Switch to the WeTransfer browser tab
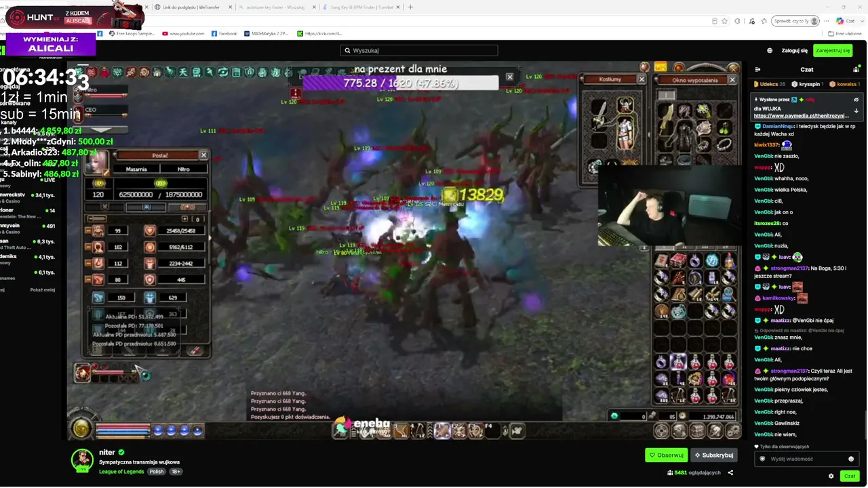 click(x=192, y=7)
